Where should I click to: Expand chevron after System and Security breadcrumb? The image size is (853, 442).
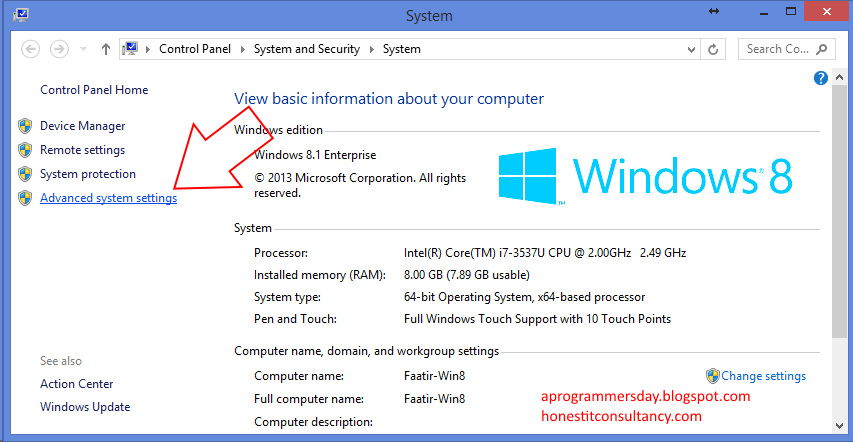point(372,49)
